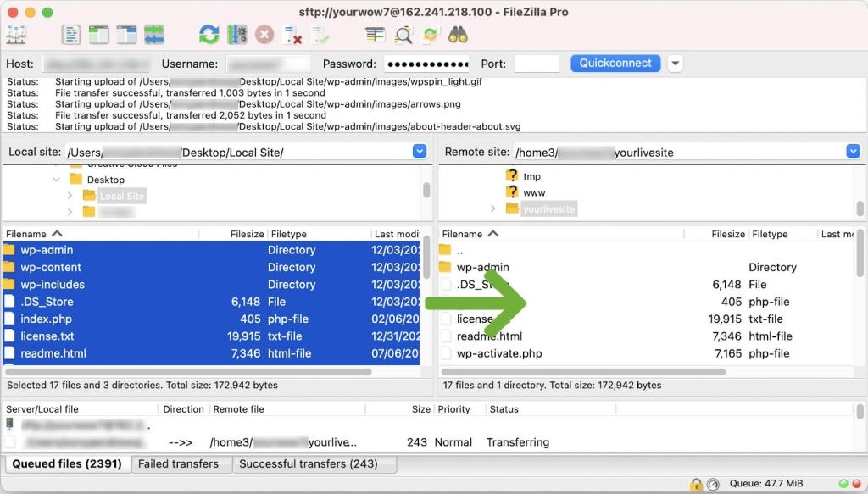The height and width of the screenshot is (494, 868).
Task: Open the Site Manager
Action: pos(16,35)
